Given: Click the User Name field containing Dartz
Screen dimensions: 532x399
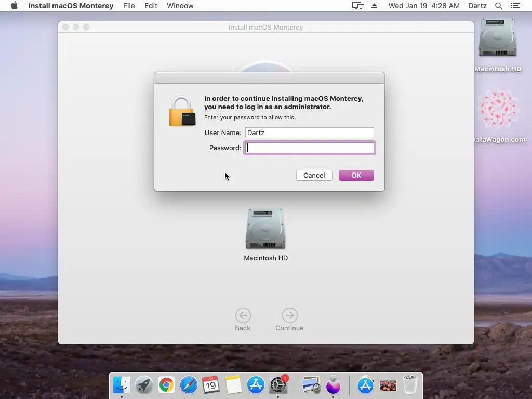Looking at the screenshot, I should [x=310, y=132].
